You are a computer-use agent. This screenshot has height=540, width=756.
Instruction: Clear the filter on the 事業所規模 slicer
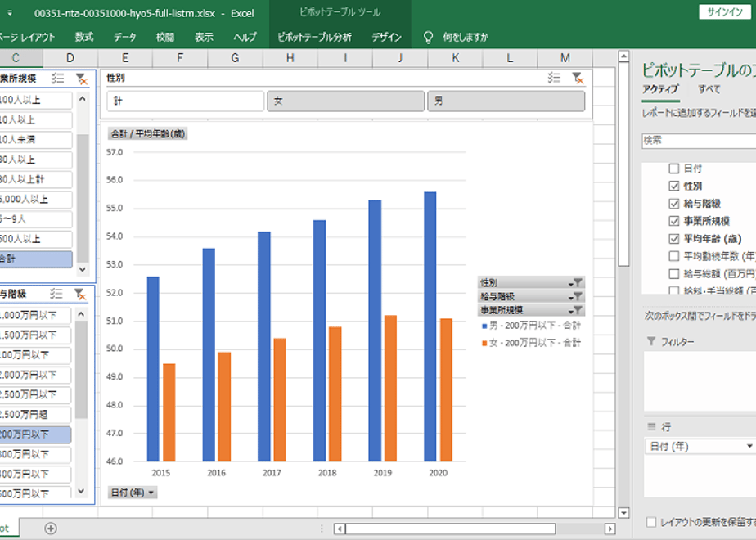[81, 78]
